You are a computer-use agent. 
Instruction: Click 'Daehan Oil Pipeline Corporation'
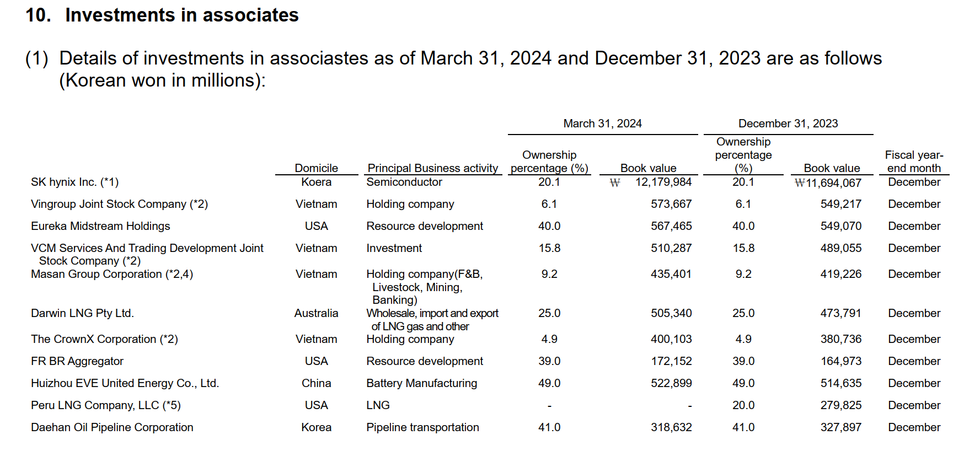coord(112,427)
